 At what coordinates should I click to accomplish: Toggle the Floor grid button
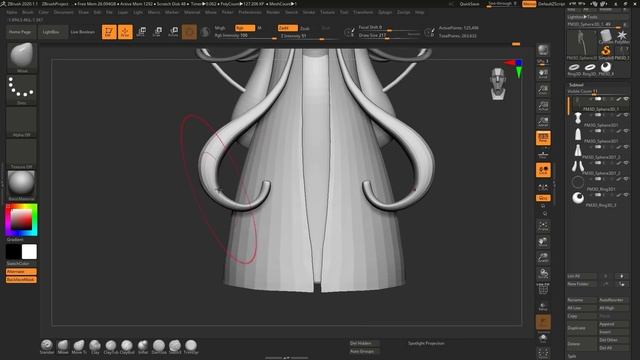(543, 154)
